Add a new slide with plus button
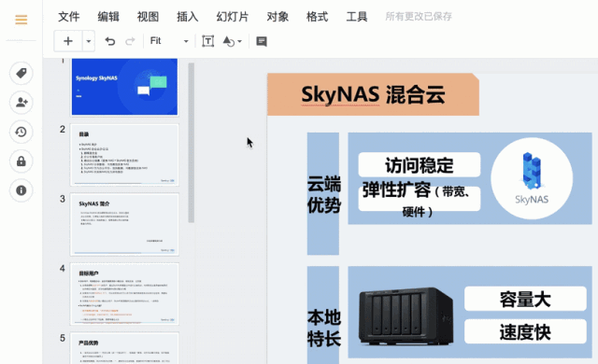The height and width of the screenshot is (364, 598). (68, 41)
